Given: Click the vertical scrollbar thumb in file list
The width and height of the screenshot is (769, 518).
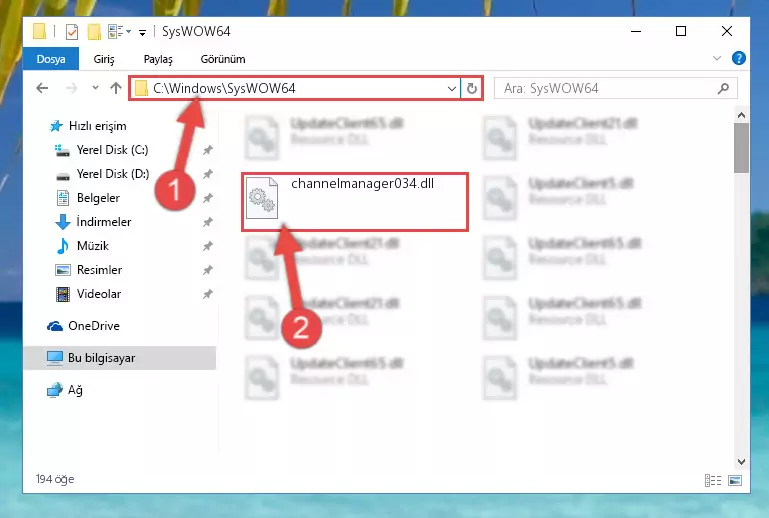Looking at the screenshot, I should (742, 148).
